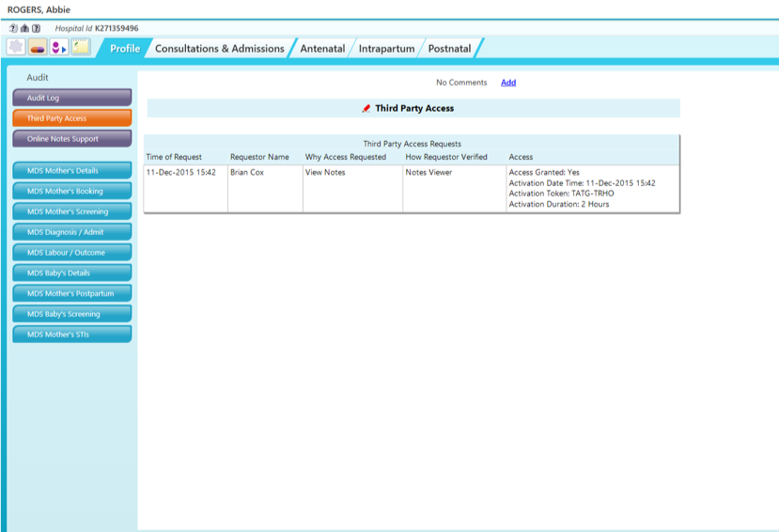Open MDS Mother's Details
779x532 pixels.
pos(72,170)
